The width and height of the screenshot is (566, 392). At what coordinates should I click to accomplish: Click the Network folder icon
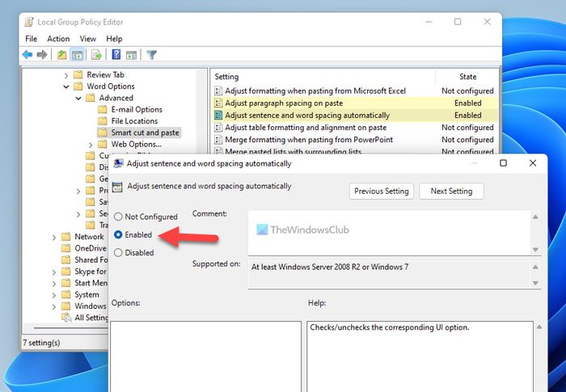pyautogui.click(x=65, y=237)
